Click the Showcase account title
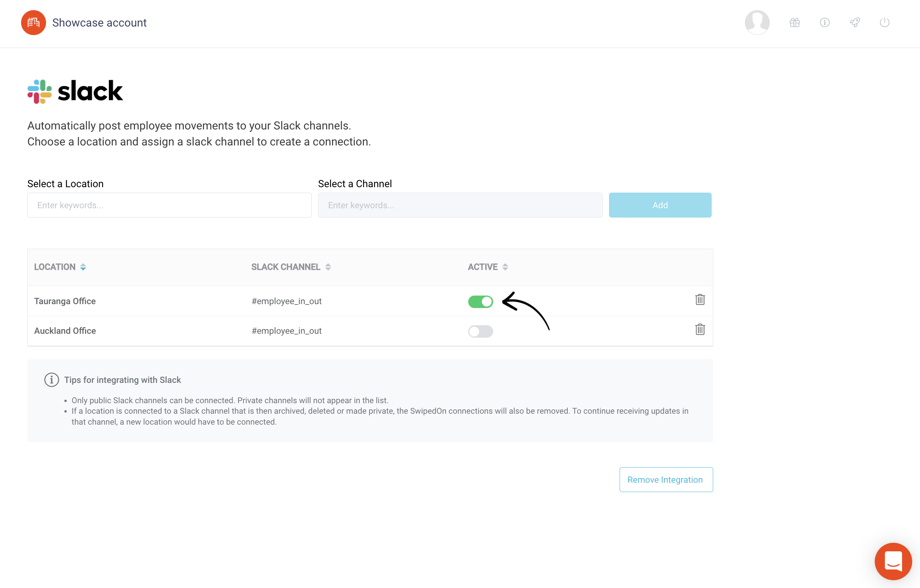The image size is (920, 588). click(99, 23)
